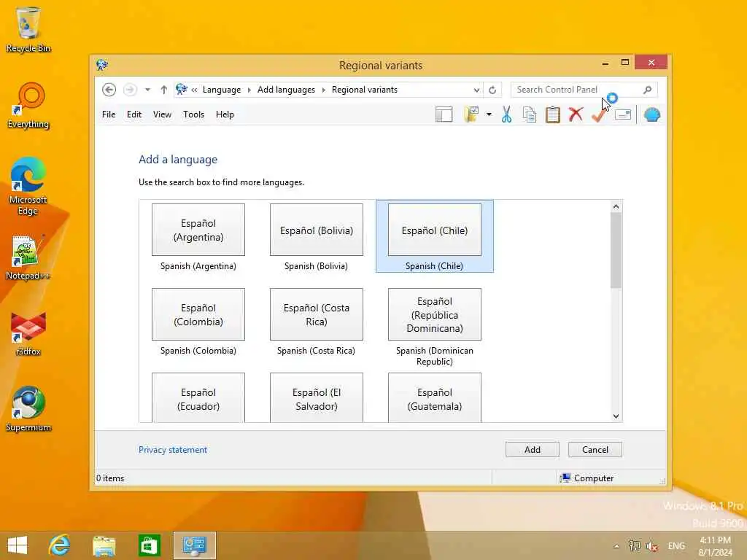Open the Windows Store taskbar icon
The height and width of the screenshot is (560, 747).
[x=149, y=545]
